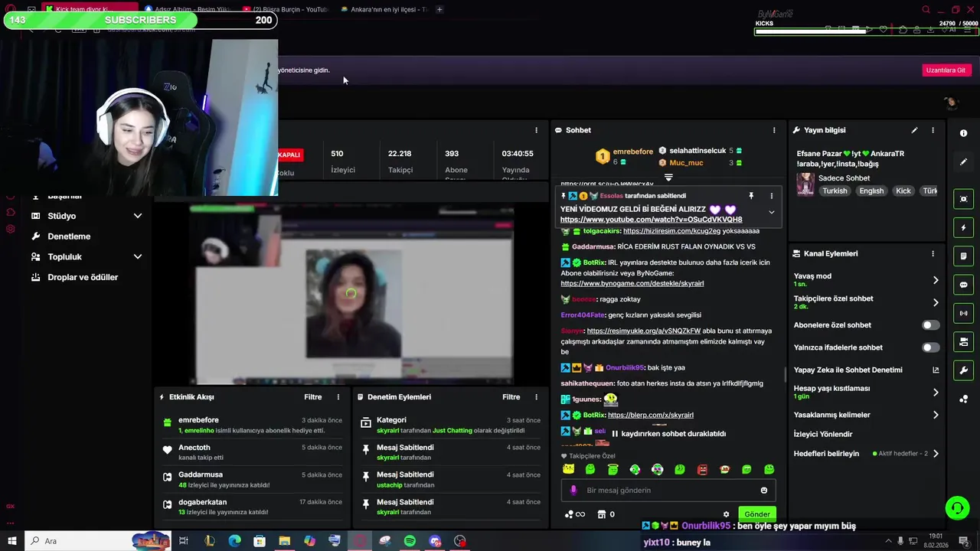980x551 pixels.
Task: Click the Gönder send button
Action: [x=757, y=514]
